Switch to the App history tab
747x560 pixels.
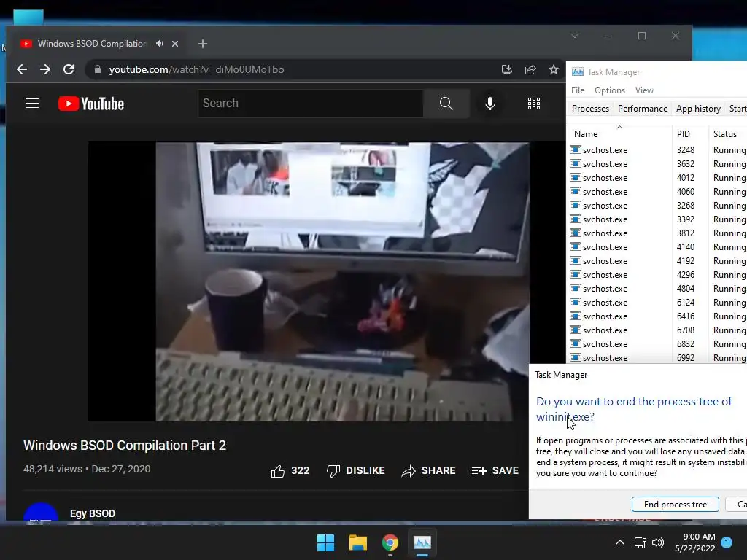pos(698,109)
